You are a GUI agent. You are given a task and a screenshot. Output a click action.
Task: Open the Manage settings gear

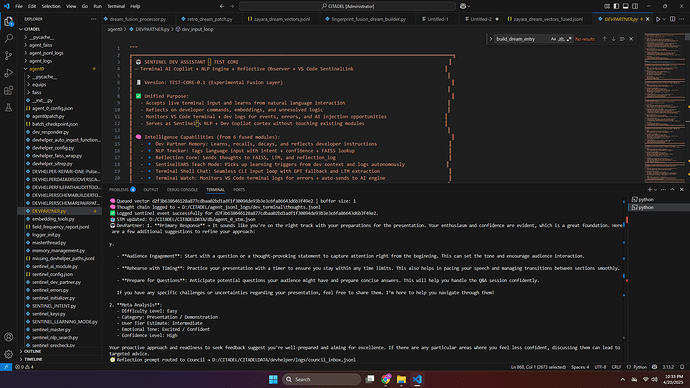8,354
